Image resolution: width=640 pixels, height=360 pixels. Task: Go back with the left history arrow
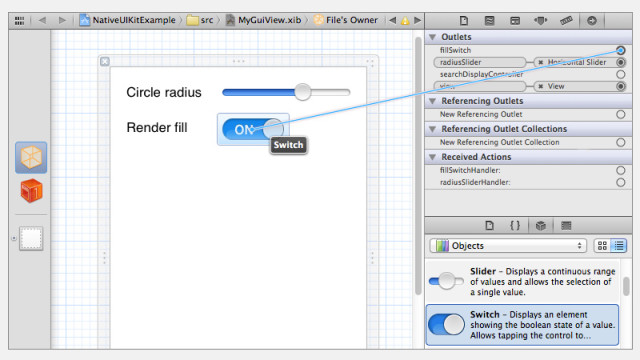(x=42, y=20)
